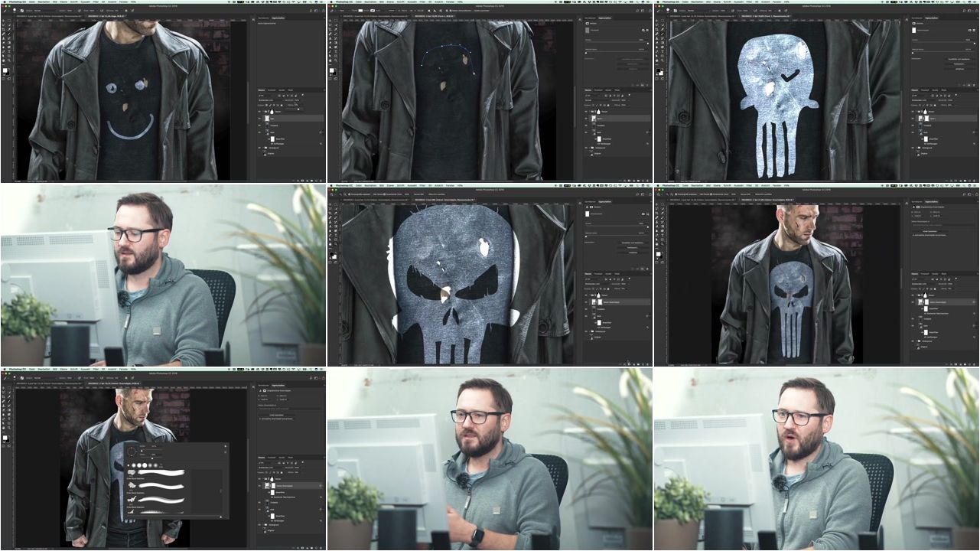Select Healing Brush tool in brush-picker frame

tap(3, 401)
